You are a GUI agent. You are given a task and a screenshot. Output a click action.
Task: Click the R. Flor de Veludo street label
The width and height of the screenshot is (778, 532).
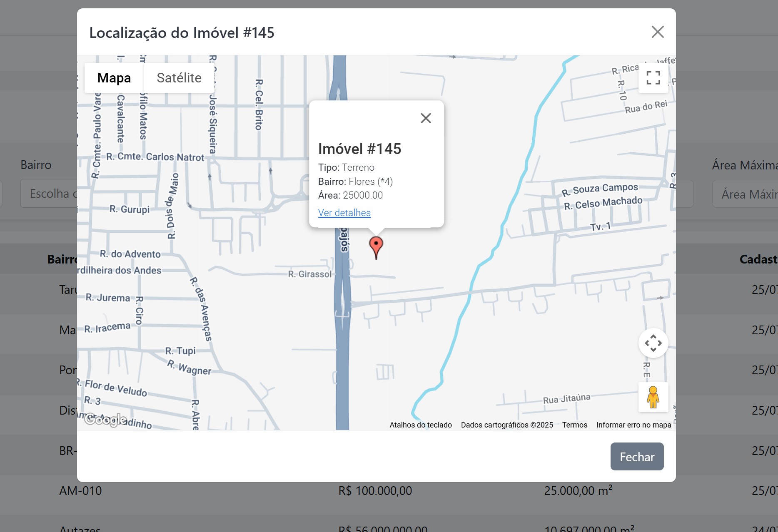pyautogui.click(x=112, y=387)
